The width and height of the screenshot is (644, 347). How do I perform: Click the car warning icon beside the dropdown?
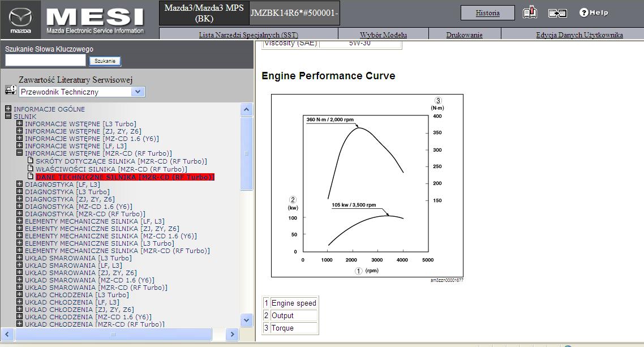click(x=10, y=91)
